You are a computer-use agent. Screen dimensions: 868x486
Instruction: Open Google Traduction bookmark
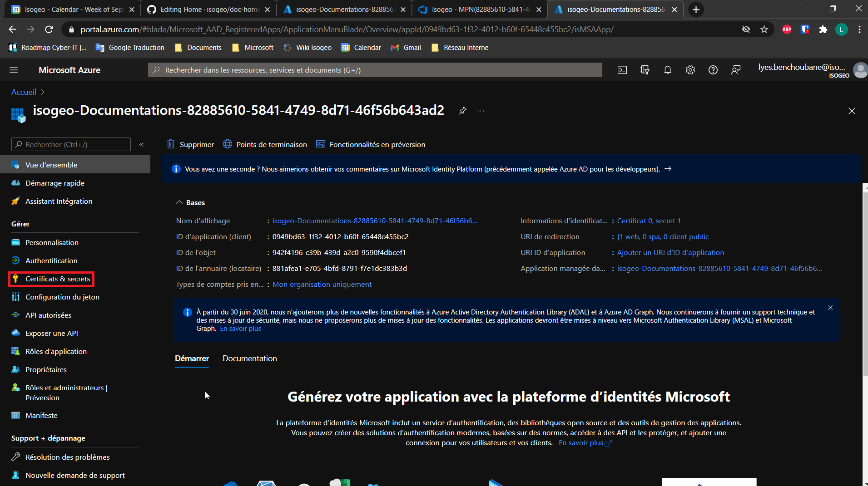130,48
